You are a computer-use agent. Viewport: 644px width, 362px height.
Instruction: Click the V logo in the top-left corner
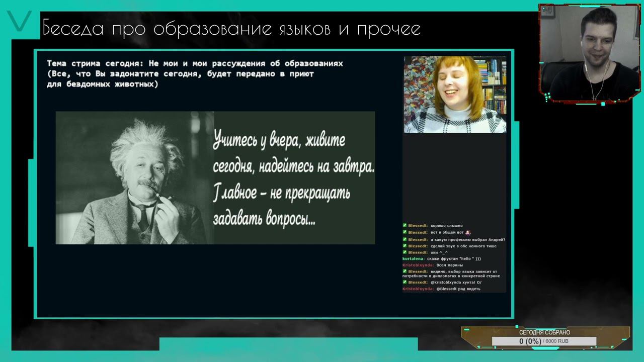pos(20,22)
